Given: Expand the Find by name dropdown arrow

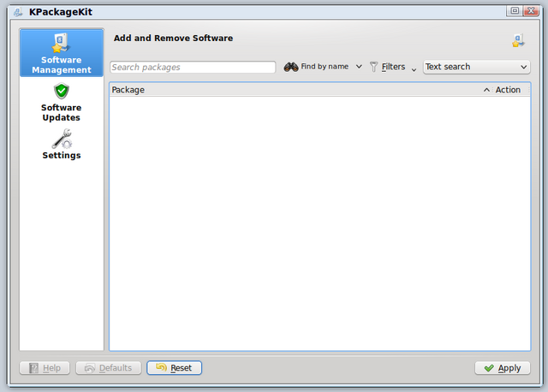Looking at the screenshot, I should [359, 67].
